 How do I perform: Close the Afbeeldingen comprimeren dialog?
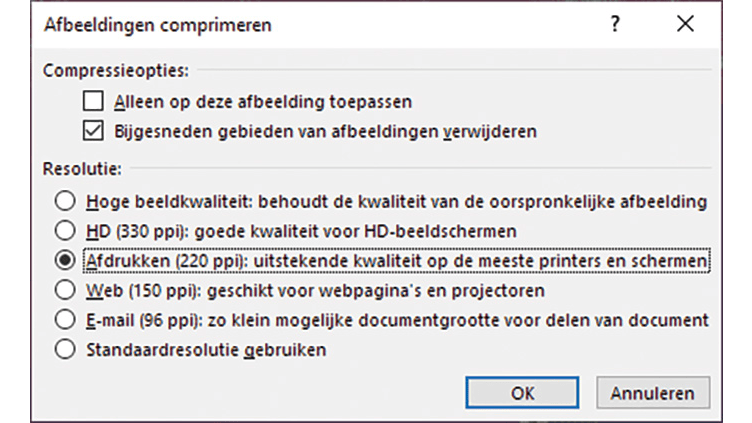click(685, 25)
